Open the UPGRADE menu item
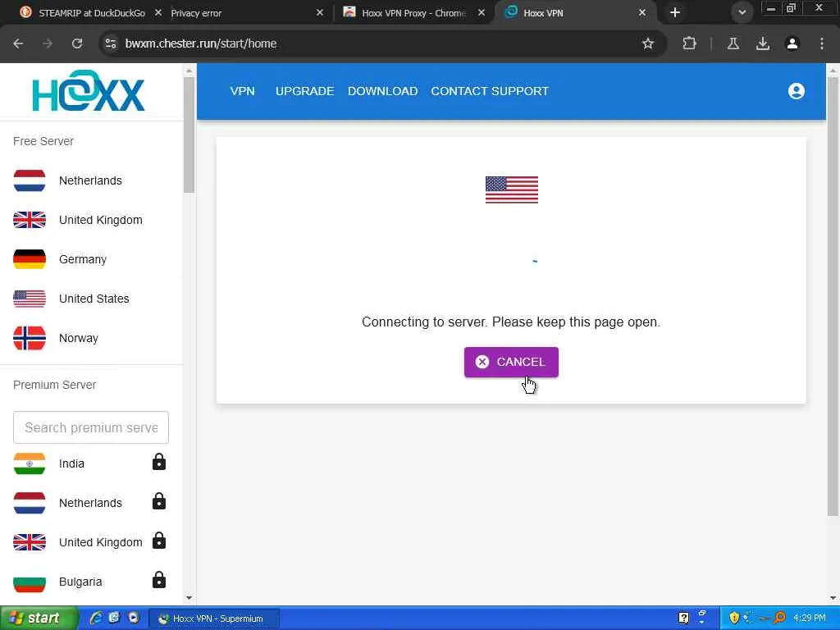This screenshot has height=630, width=840. [x=305, y=91]
